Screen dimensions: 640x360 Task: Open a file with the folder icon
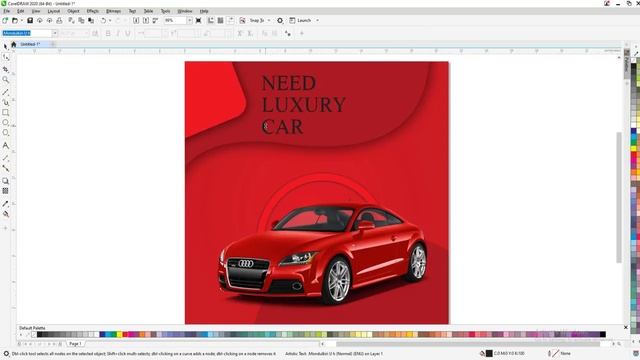pos(15,20)
